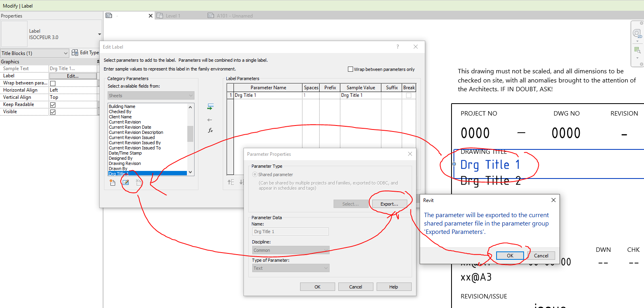
Task: Select Current Revision Date in parameter list
Action: coord(130,127)
